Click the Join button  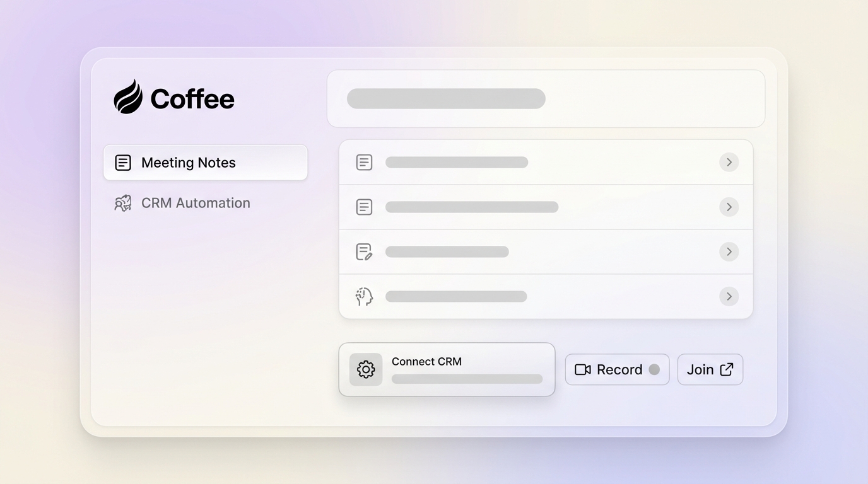[710, 369]
